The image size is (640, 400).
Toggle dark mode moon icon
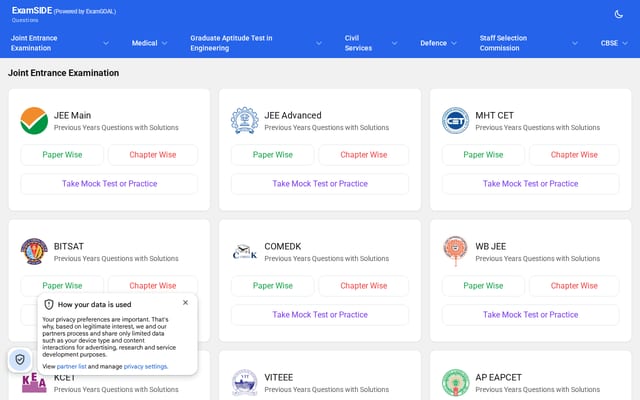(x=618, y=15)
